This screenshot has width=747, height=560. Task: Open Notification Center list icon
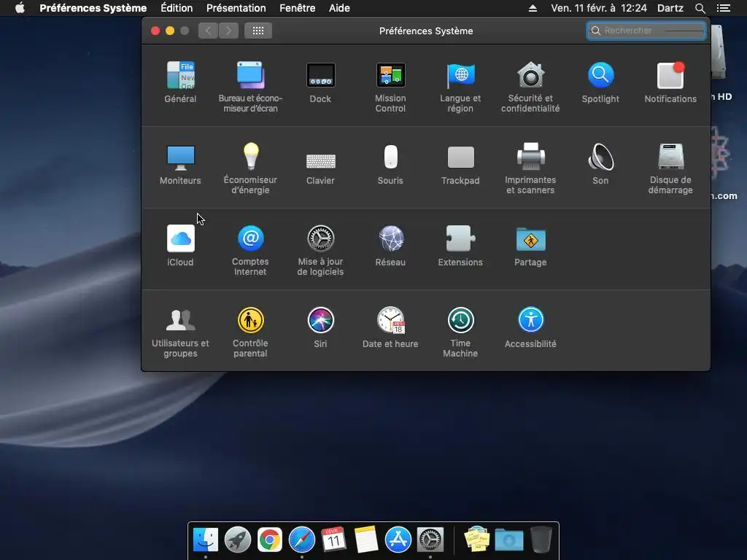[723, 8]
